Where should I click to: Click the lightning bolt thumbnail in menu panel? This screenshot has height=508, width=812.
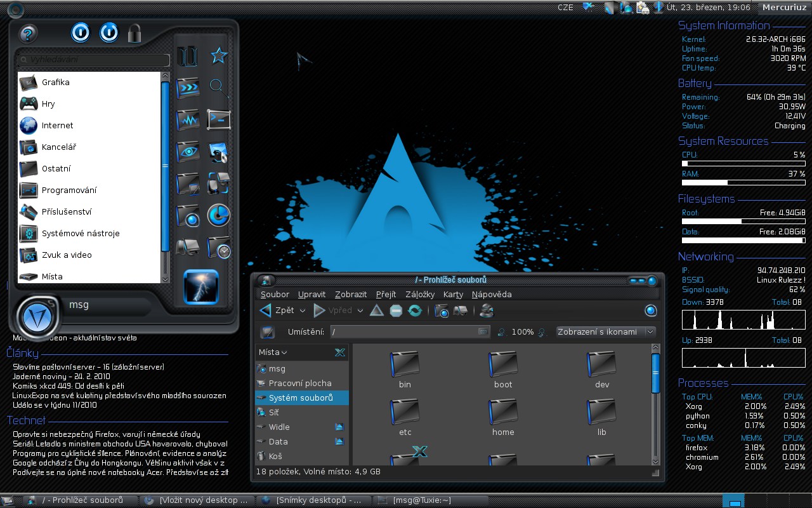pyautogui.click(x=201, y=286)
